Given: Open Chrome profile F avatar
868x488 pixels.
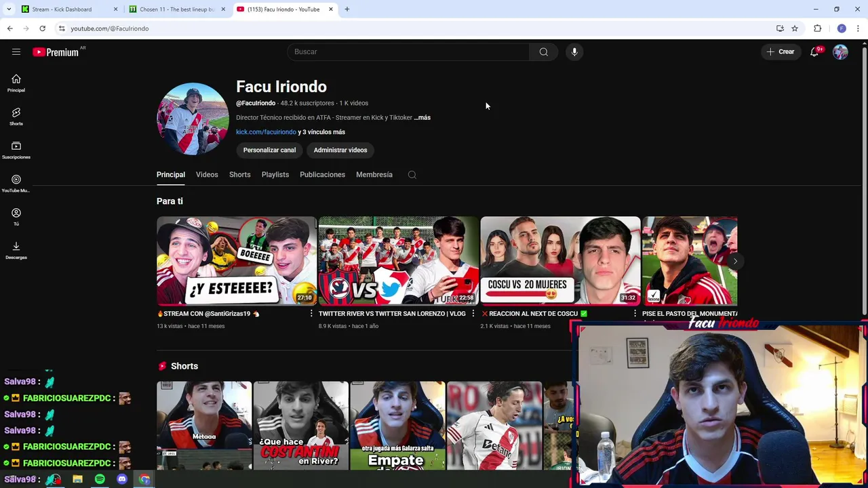Looking at the screenshot, I should click(x=842, y=28).
